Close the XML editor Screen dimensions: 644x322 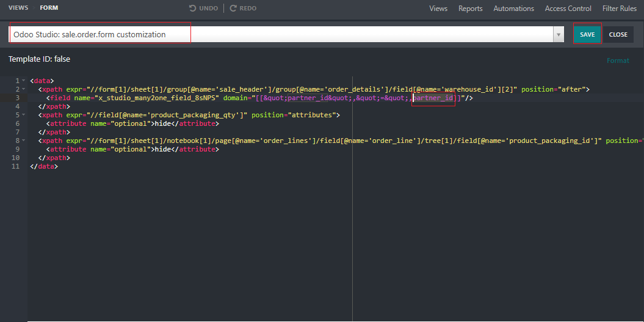618,35
